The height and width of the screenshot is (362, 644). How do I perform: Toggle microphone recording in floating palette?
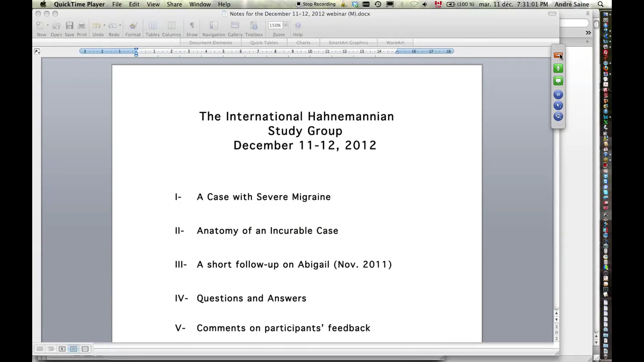click(x=558, y=68)
